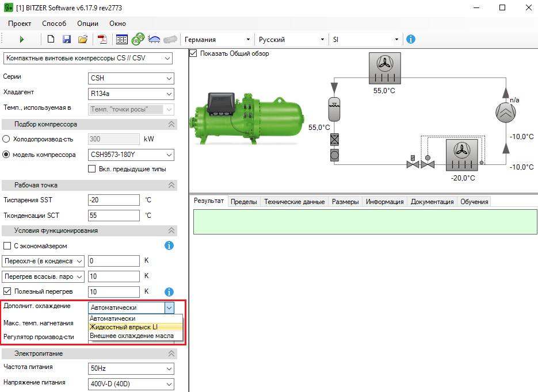
Task: Click the green result status bar
Action: click(364, 222)
